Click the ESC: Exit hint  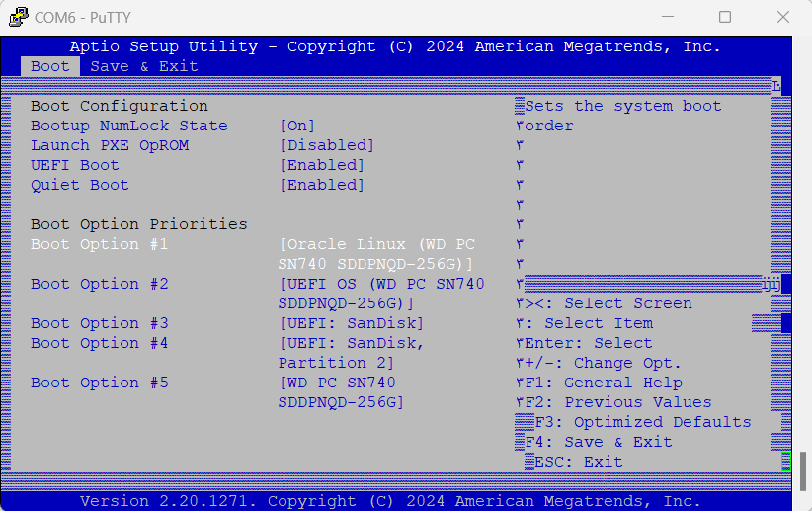pyautogui.click(x=579, y=462)
